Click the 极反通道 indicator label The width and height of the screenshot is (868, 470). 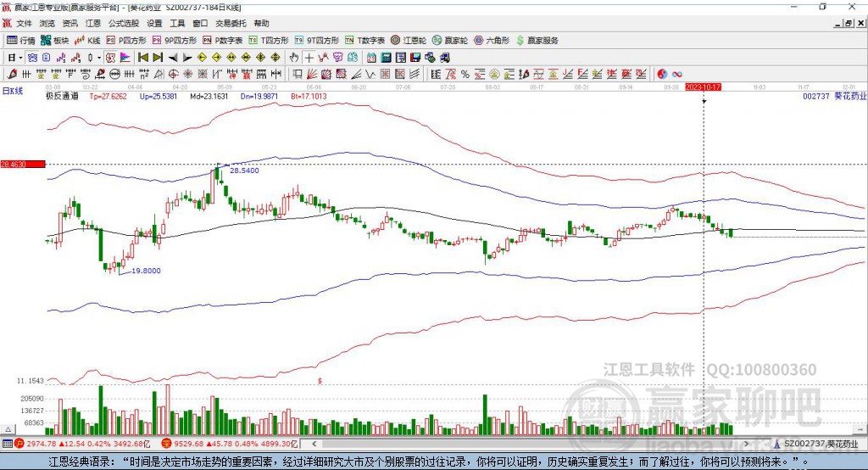click(x=61, y=96)
